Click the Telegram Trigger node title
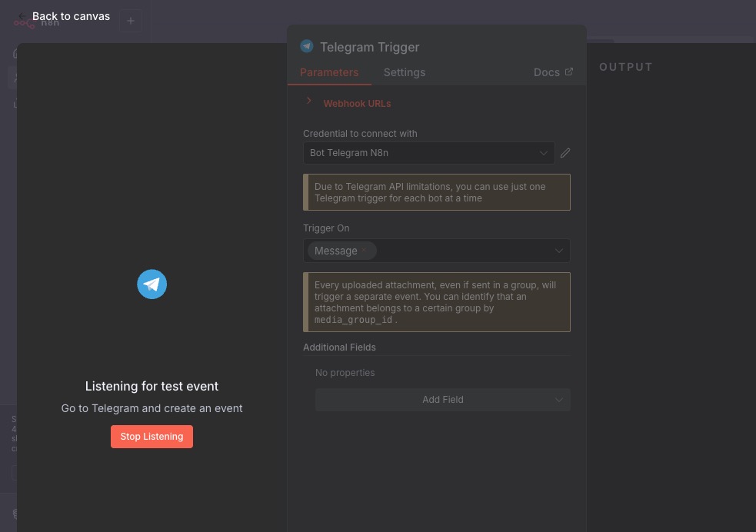 pyautogui.click(x=370, y=47)
